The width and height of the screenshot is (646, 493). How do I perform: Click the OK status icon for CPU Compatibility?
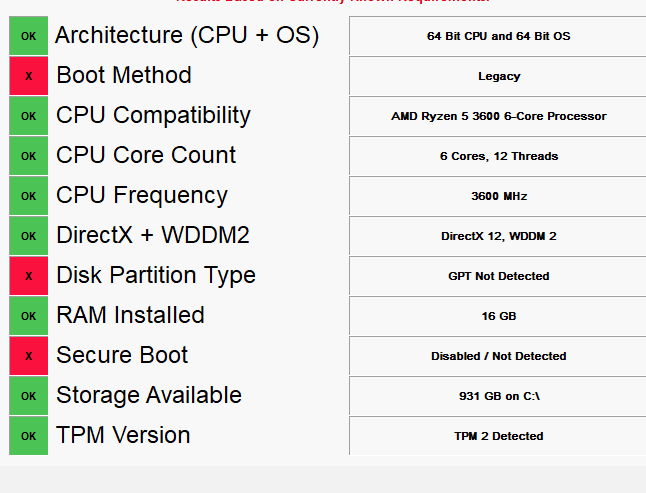coord(28,116)
